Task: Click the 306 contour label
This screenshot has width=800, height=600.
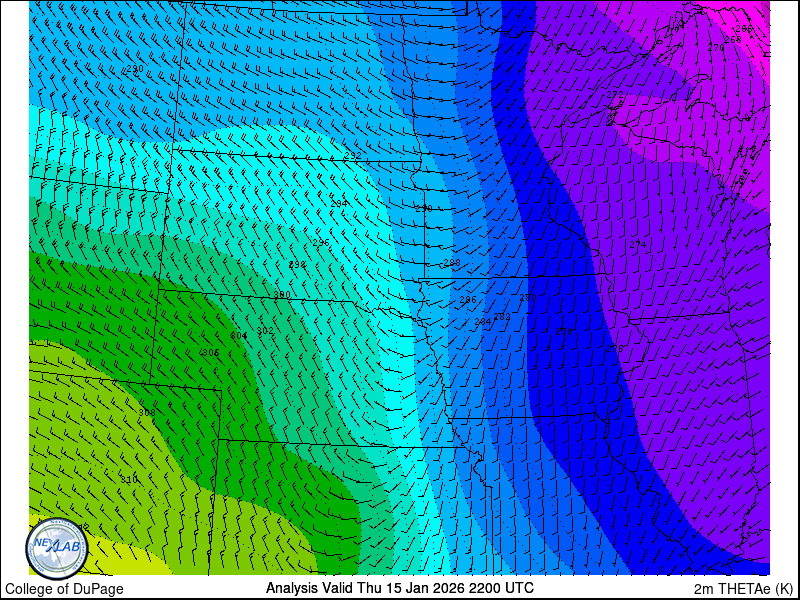Action: pos(211,353)
